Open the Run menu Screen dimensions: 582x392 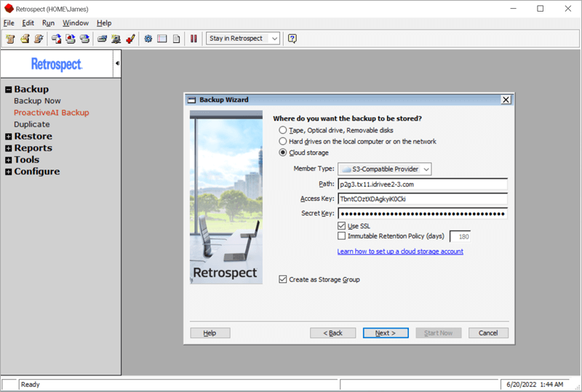[x=48, y=23]
